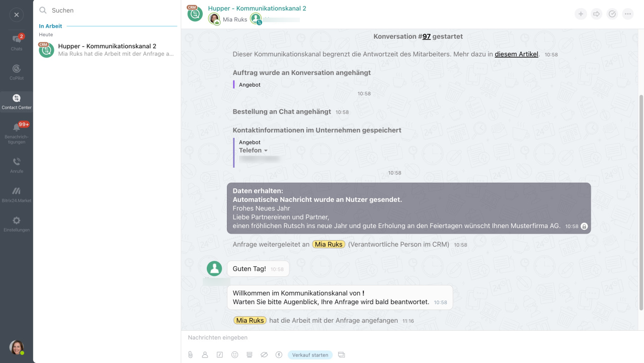Click the Suchen search field

[x=111, y=10]
